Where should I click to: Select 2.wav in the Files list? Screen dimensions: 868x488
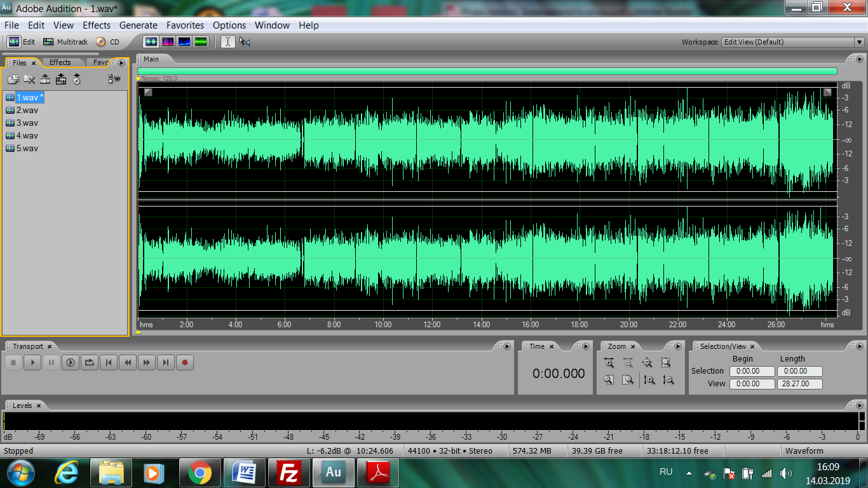point(27,110)
